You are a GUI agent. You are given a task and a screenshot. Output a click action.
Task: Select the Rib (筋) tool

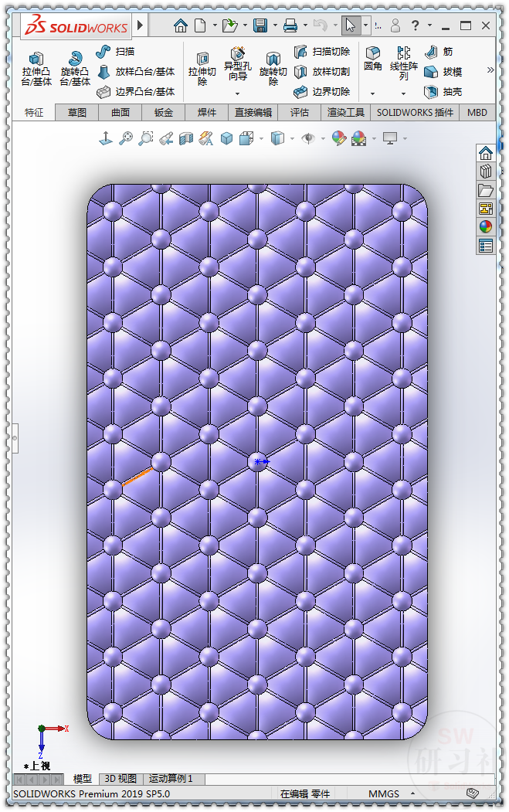pyautogui.click(x=439, y=51)
